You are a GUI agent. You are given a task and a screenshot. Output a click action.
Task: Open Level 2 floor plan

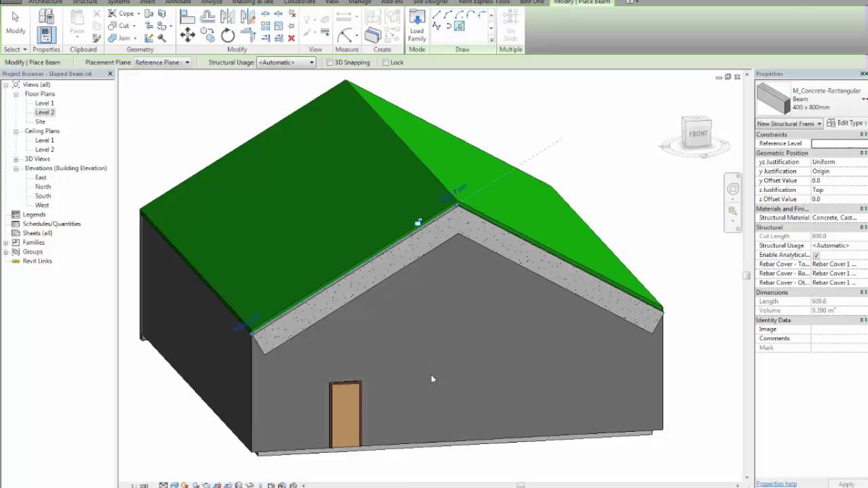pyautogui.click(x=45, y=113)
